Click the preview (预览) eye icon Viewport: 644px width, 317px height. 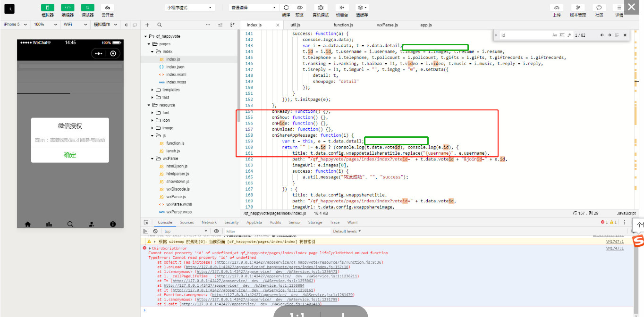(299, 8)
